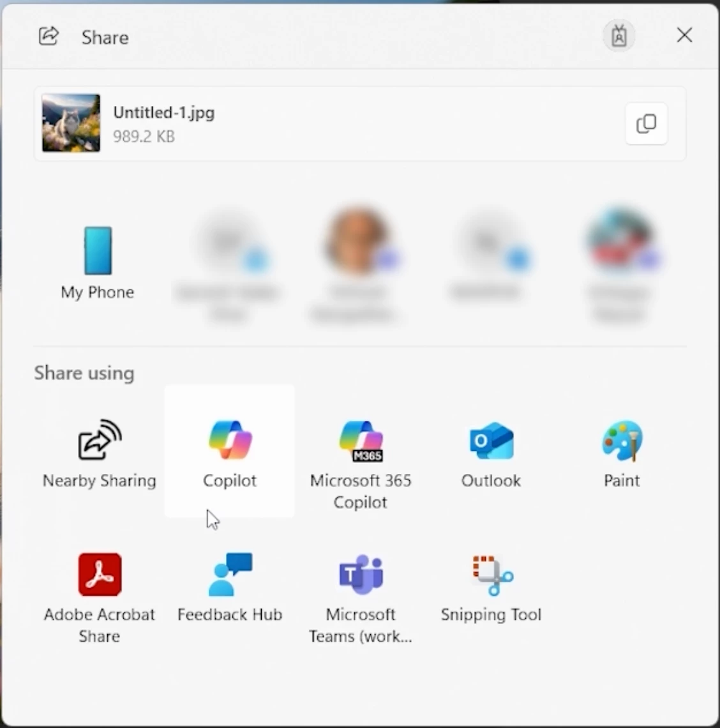Open the image in Paint
This screenshot has height=728, width=720.
(622, 453)
